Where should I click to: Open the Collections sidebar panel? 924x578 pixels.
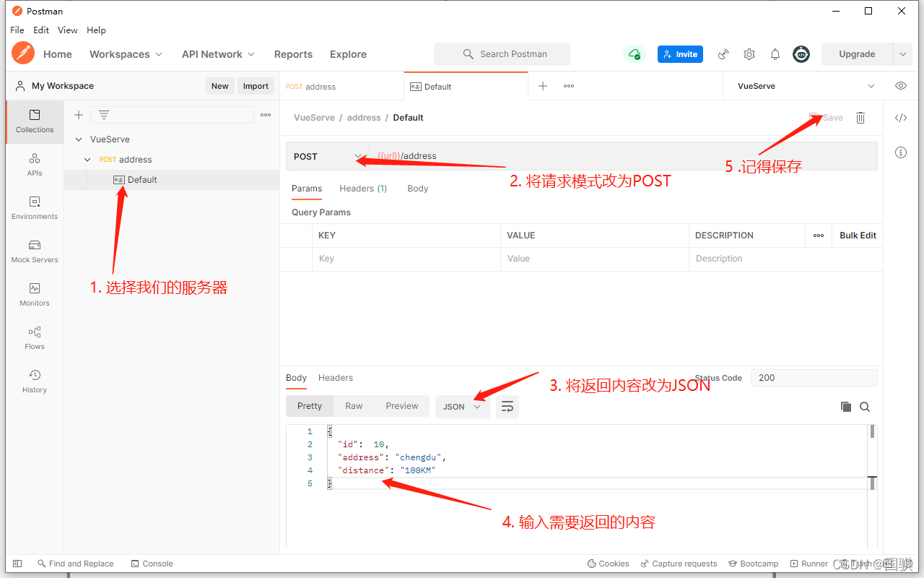point(35,121)
